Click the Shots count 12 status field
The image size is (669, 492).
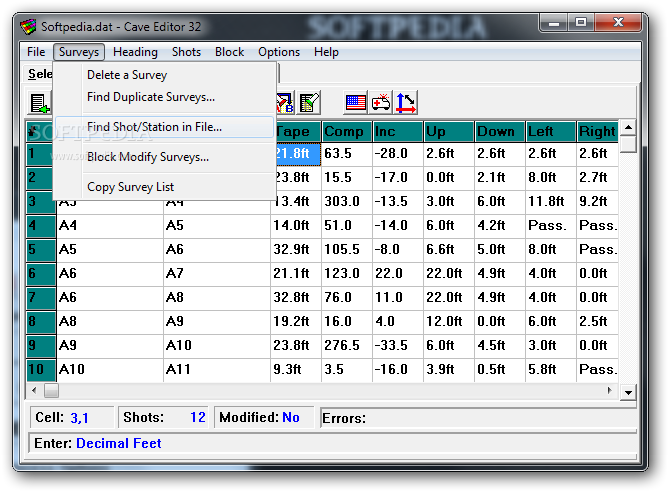(x=163, y=417)
